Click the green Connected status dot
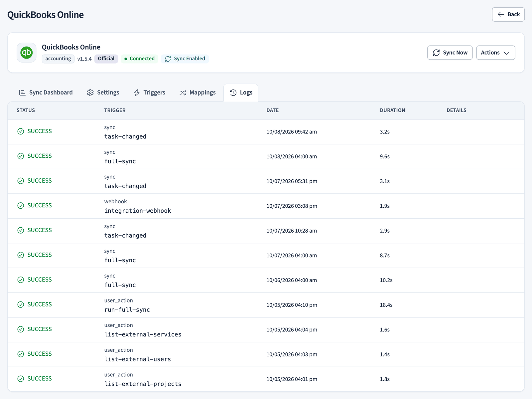This screenshot has height=399, width=532. 126,59
